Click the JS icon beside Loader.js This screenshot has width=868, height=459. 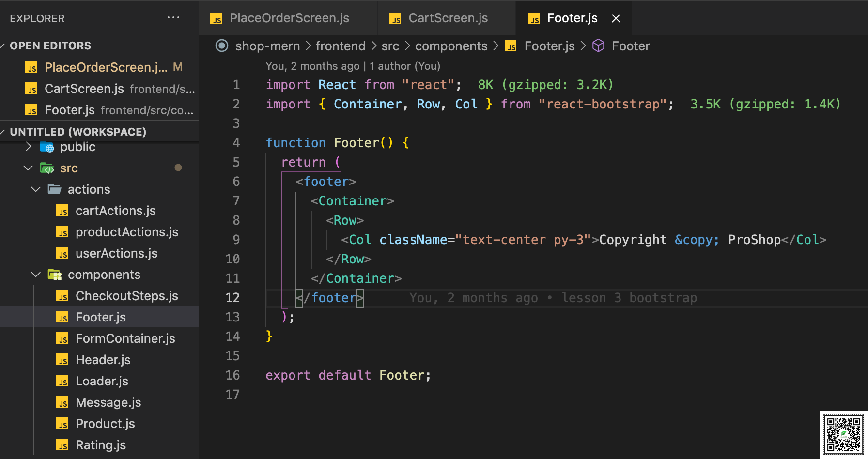62,381
